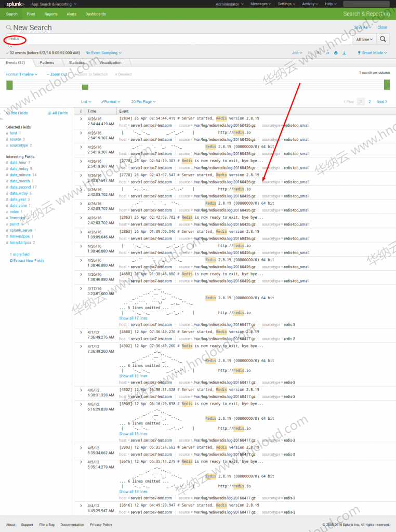Select the date_hour field

click(x=18, y=163)
